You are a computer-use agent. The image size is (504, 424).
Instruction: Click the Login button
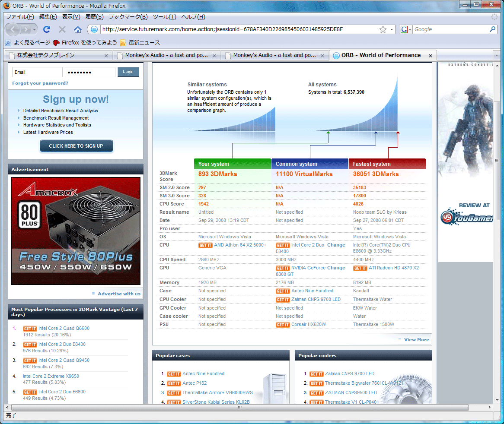coord(128,72)
